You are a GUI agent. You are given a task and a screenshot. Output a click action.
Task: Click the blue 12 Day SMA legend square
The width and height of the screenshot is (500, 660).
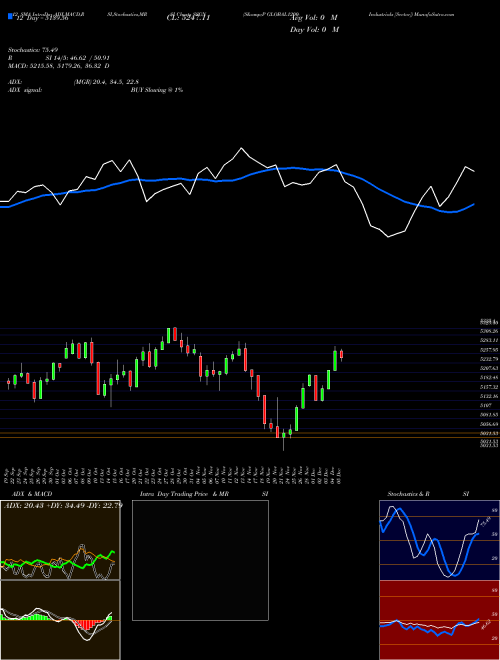[10, 16]
